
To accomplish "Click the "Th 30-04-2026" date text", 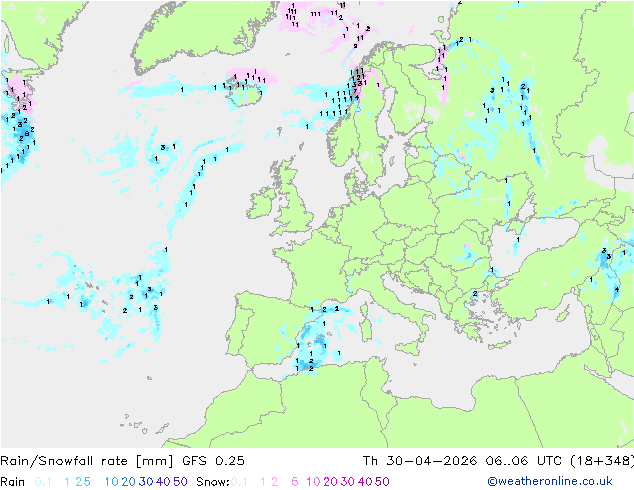I will (420, 461).
